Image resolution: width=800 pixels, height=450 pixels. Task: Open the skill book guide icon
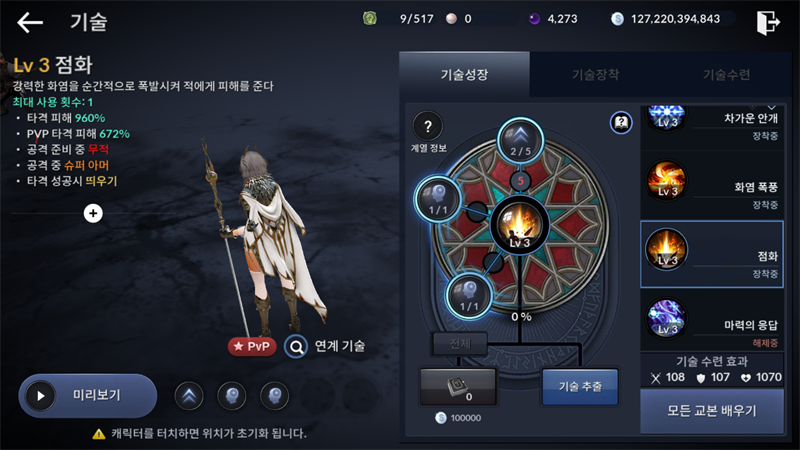coord(621,122)
